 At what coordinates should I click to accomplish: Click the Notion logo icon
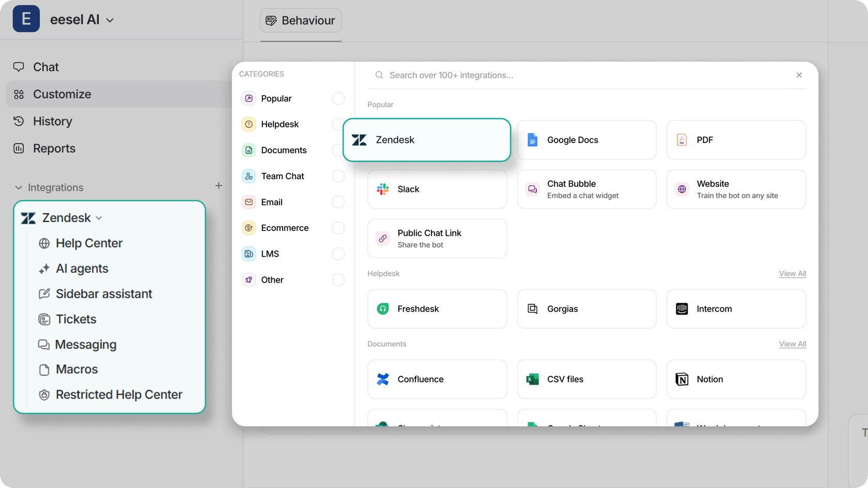point(682,379)
